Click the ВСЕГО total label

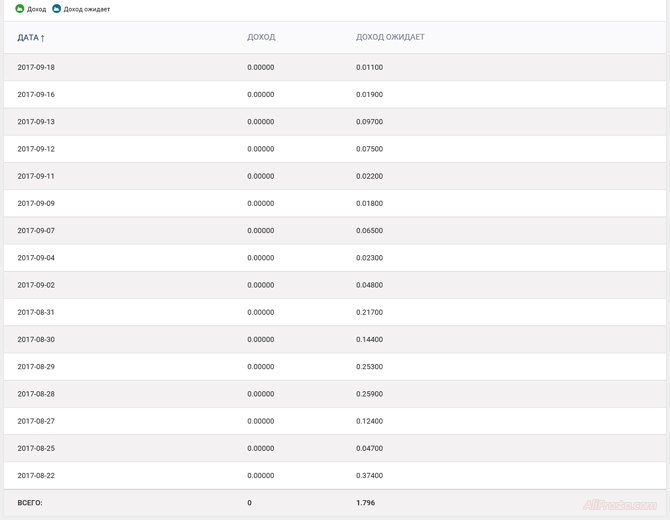(30, 503)
